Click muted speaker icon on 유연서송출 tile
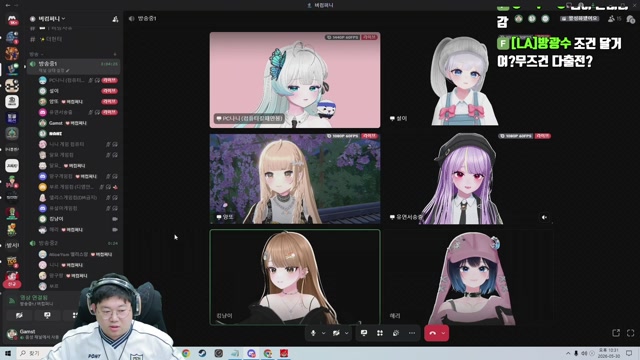This screenshot has width=640, height=360. [544, 218]
